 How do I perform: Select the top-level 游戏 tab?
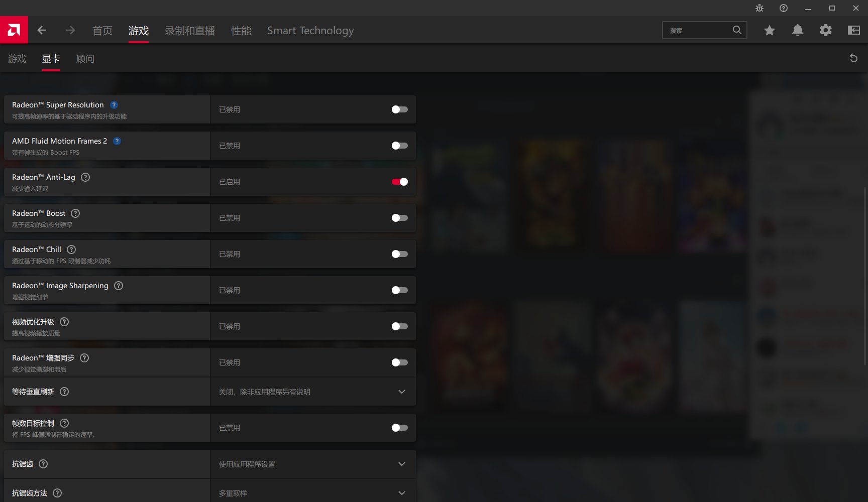click(139, 31)
